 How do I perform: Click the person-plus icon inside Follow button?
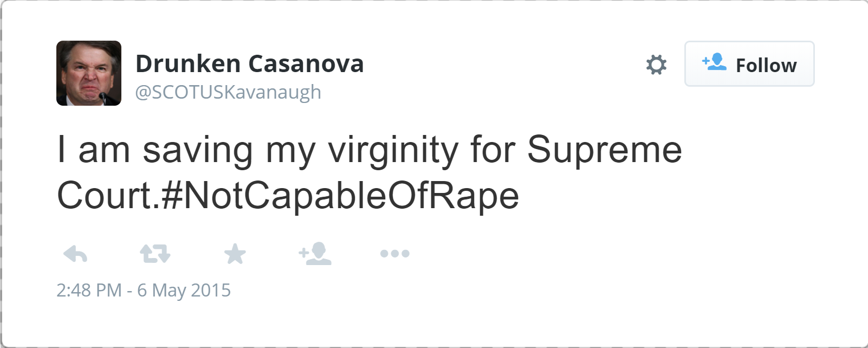(714, 62)
